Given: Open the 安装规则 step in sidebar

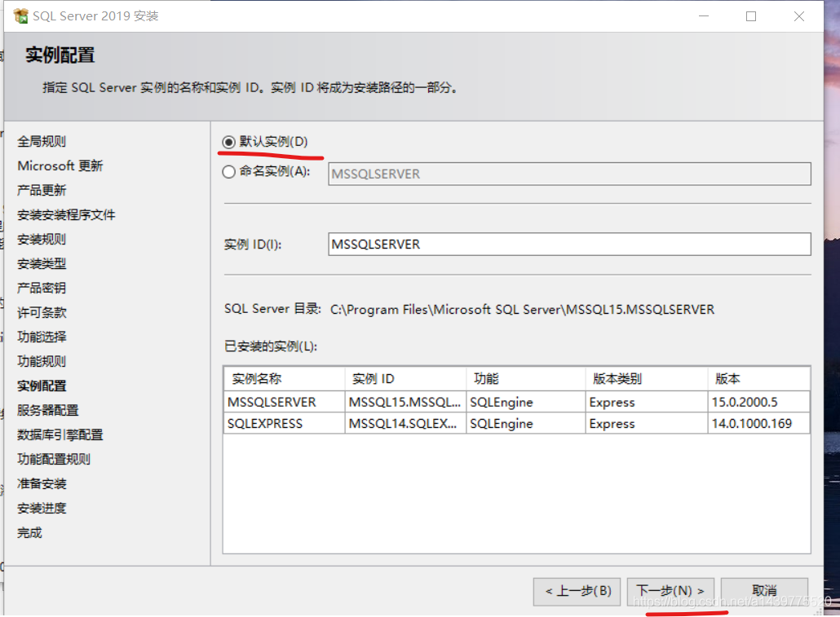Looking at the screenshot, I should point(42,240).
